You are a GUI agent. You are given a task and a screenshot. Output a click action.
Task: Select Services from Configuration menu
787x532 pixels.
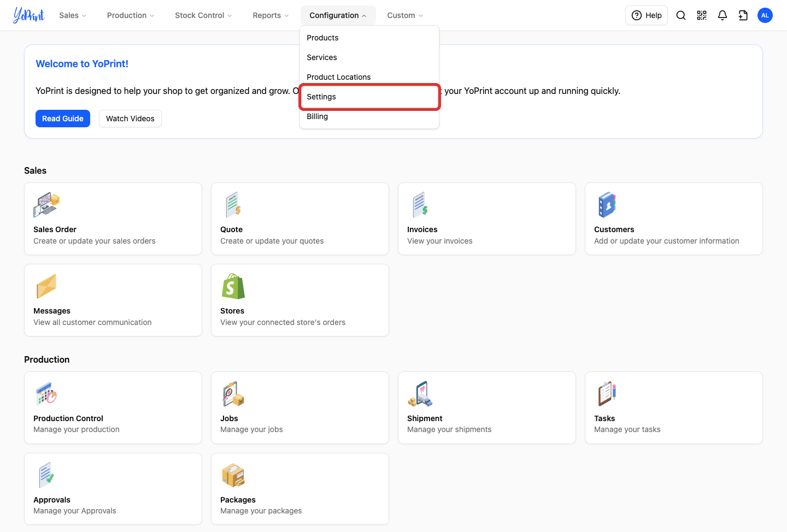tap(369, 57)
